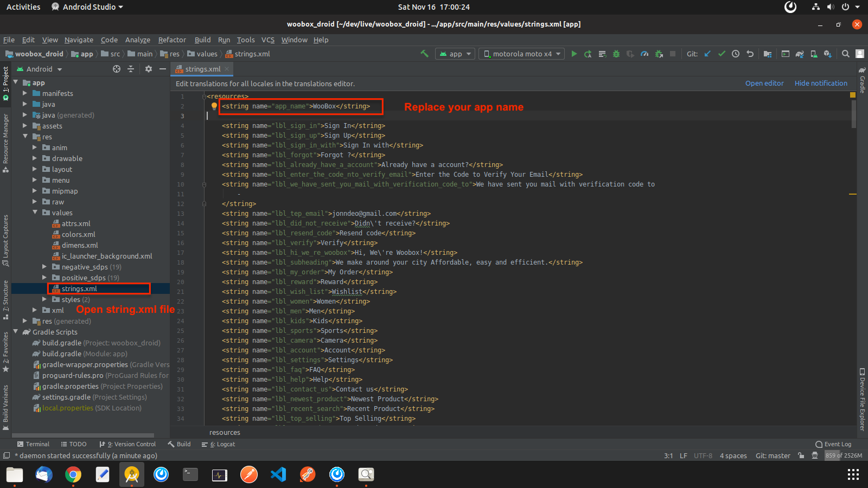
Task: Open the app run configuration dropdown
Action: click(x=455, y=54)
